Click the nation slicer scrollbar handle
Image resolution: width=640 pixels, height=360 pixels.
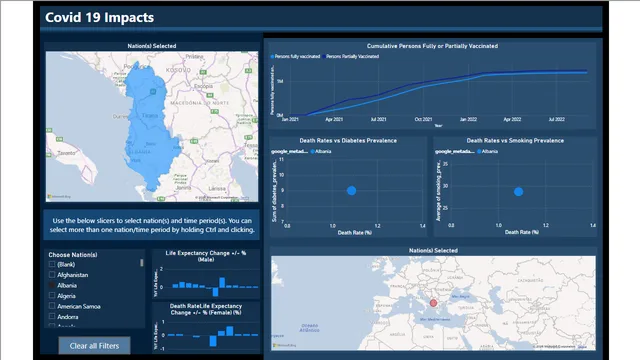tap(142, 263)
